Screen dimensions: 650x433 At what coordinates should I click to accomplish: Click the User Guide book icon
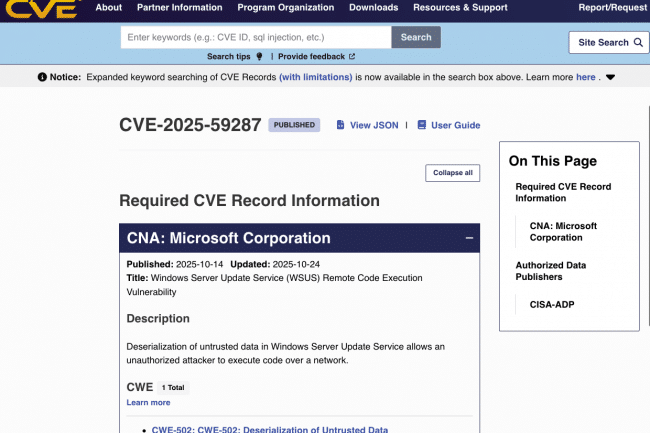[421, 125]
